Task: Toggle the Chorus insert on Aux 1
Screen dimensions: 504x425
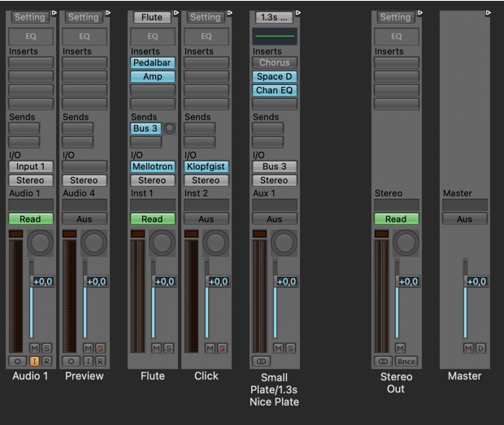Action: (275, 63)
